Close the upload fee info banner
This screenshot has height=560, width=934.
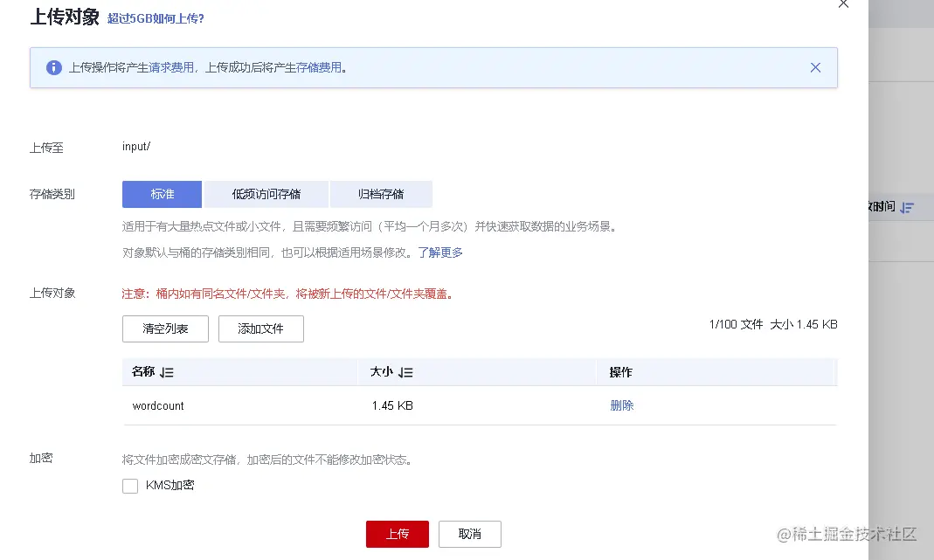[815, 68]
